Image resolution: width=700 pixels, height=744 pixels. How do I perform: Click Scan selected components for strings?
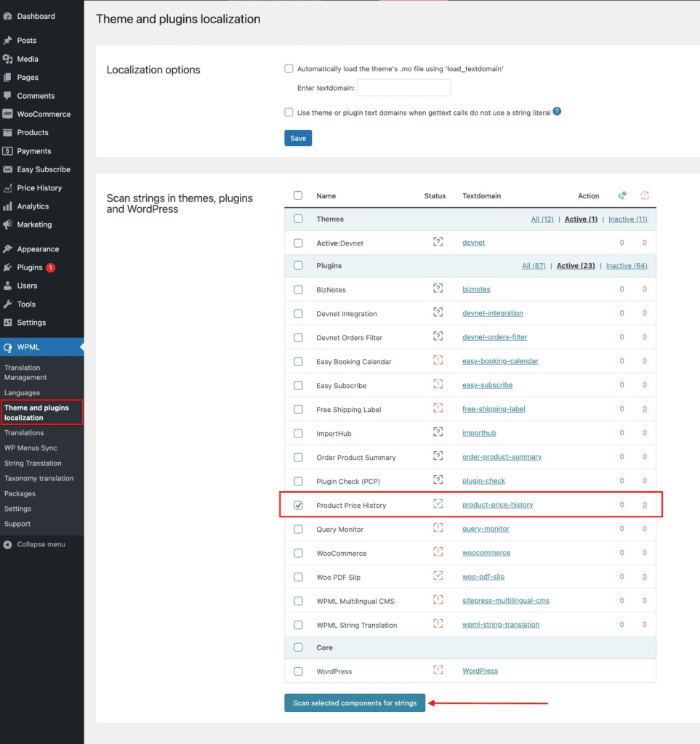[x=355, y=703]
